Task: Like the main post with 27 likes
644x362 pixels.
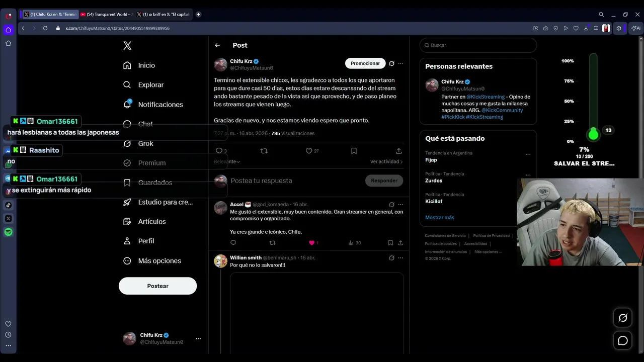Action: point(309,151)
